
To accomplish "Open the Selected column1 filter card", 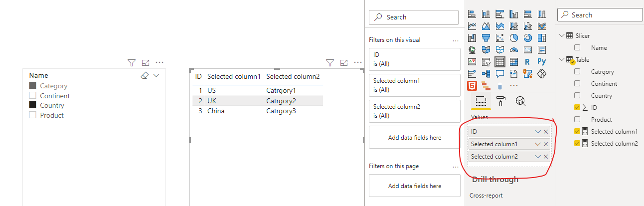I will (x=414, y=85).
